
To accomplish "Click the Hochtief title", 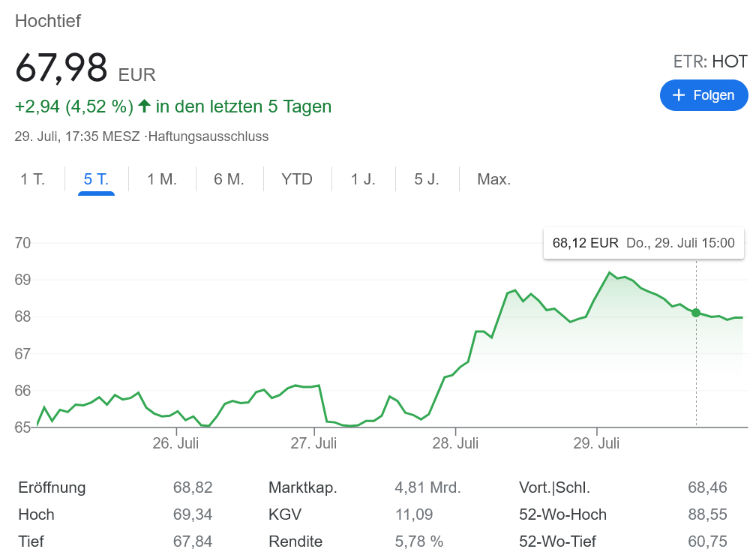I will tap(48, 21).
